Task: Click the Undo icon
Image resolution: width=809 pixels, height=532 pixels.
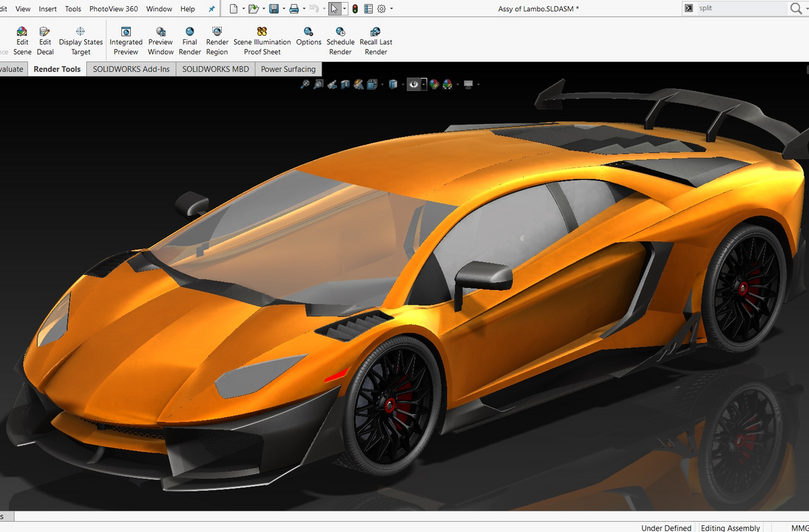Action: point(313,9)
